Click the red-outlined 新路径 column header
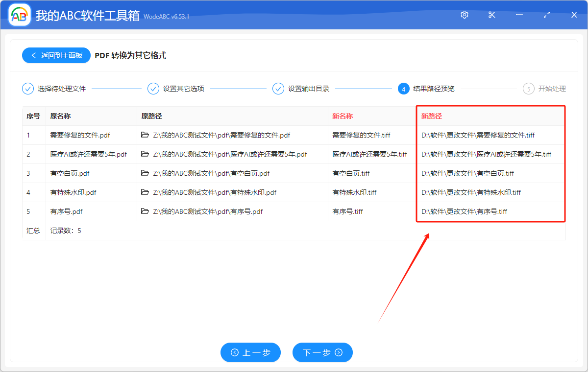 click(431, 116)
